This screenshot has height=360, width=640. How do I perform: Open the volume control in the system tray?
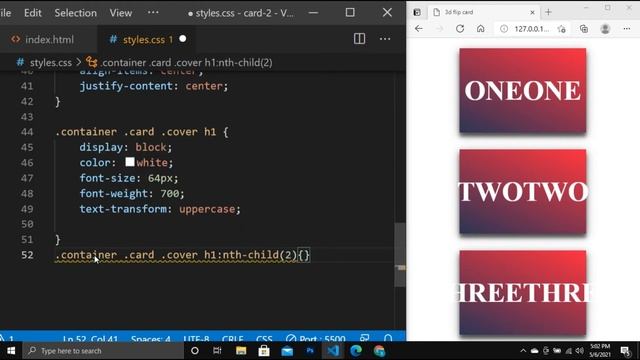pos(579,351)
